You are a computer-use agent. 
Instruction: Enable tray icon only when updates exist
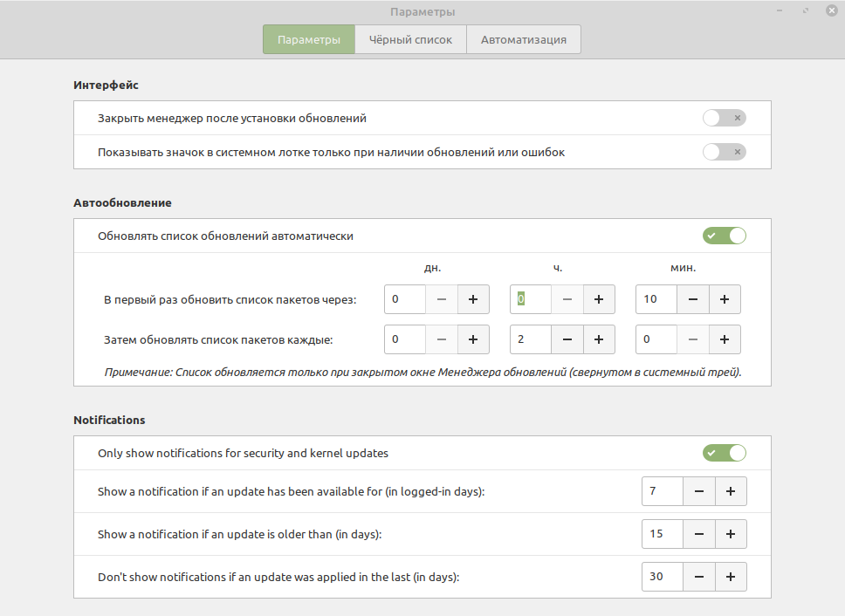pos(724,152)
